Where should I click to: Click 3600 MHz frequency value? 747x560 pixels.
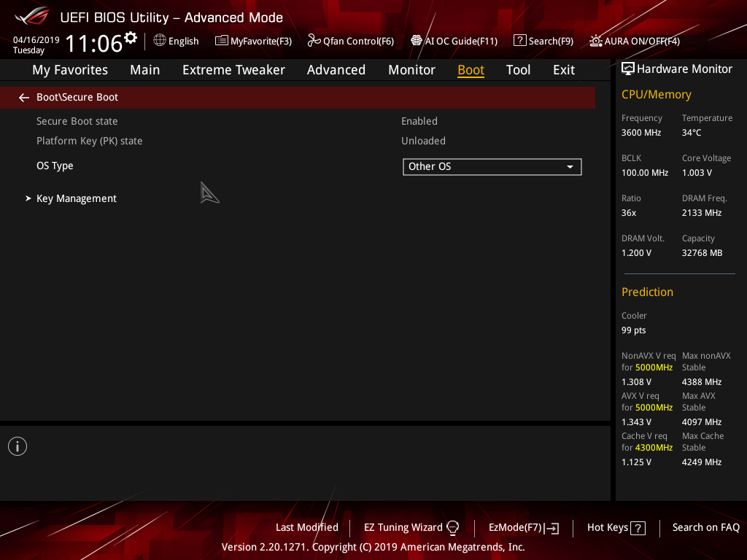coord(640,133)
